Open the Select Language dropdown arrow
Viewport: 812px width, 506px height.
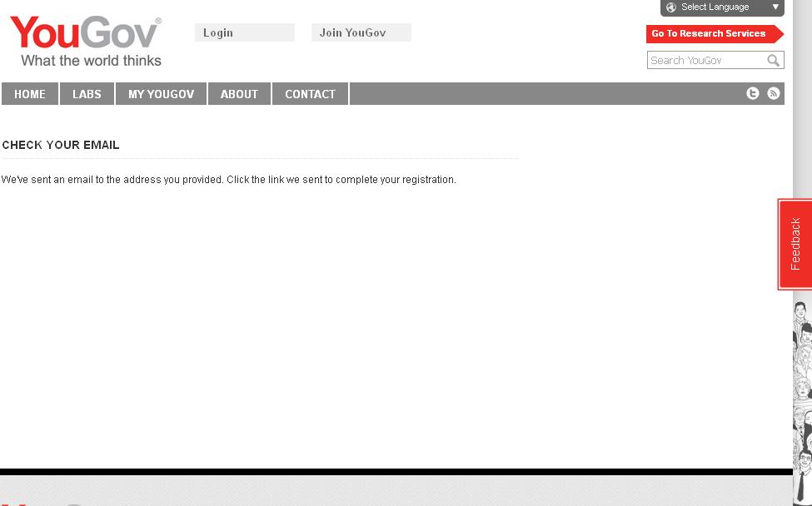775,7
